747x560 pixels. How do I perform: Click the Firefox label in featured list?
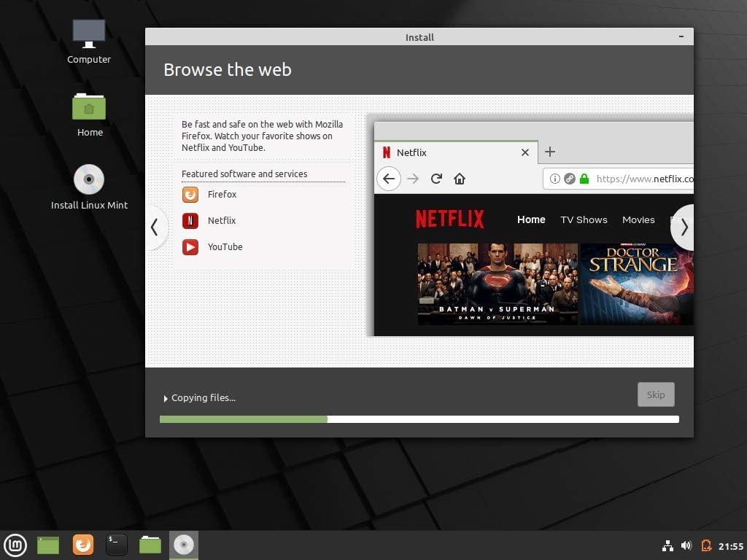(222, 194)
